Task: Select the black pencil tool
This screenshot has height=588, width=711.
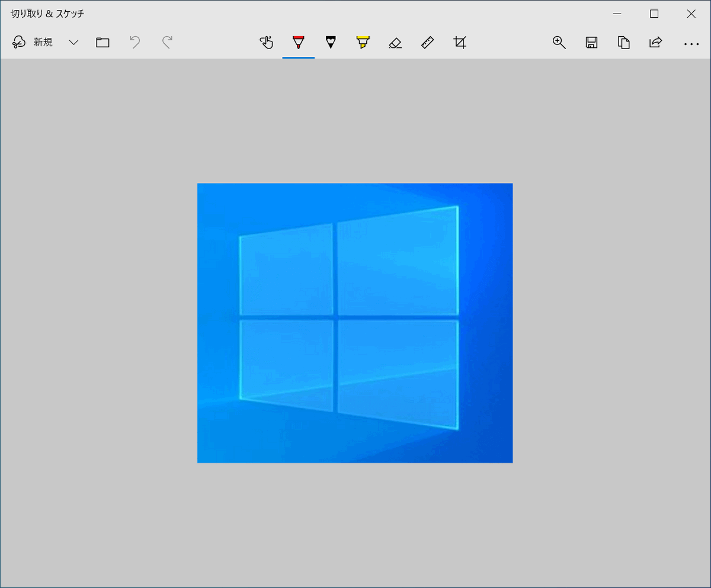Action: [x=331, y=42]
